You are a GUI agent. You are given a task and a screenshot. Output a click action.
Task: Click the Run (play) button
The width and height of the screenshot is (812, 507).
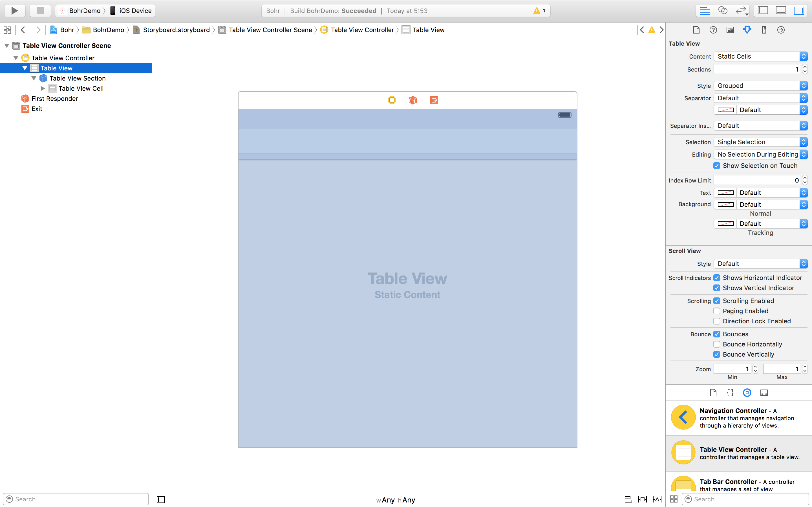14,11
